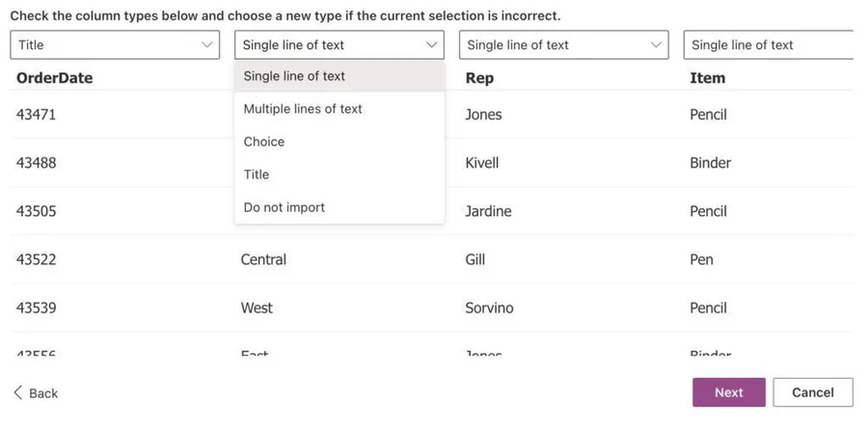The width and height of the screenshot is (868, 428).
Task: Click the Binder item cell for Kivell
Action: [710, 163]
